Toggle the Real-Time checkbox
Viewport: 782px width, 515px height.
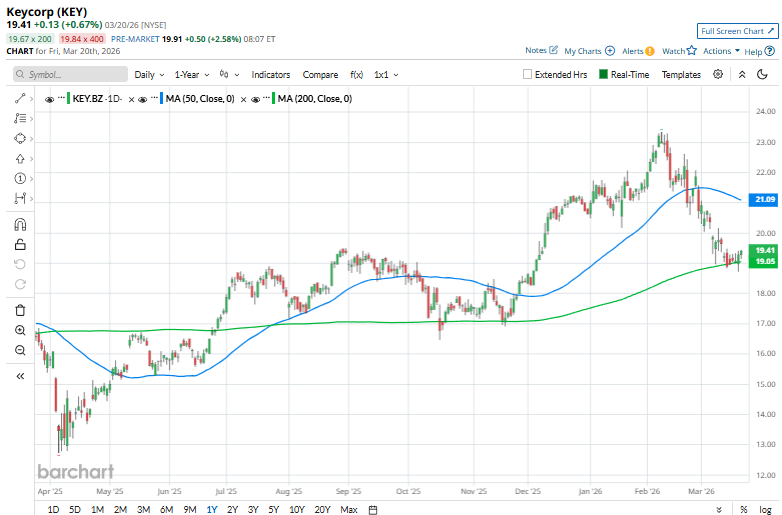(603, 74)
